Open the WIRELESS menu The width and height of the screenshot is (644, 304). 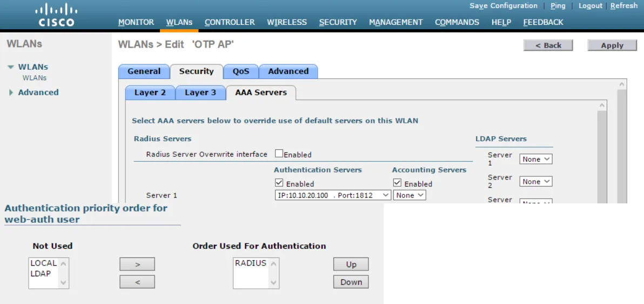pos(287,22)
